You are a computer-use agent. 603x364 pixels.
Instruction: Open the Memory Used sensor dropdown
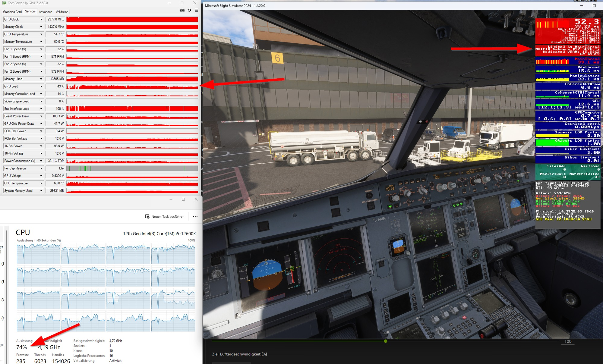pyautogui.click(x=41, y=79)
